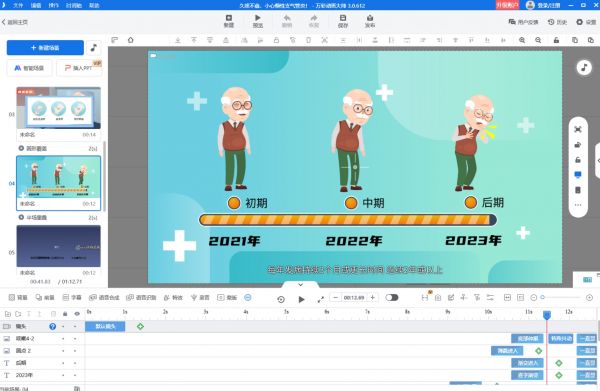Toggle the lock icon in timeline header

[x=65, y=314]
